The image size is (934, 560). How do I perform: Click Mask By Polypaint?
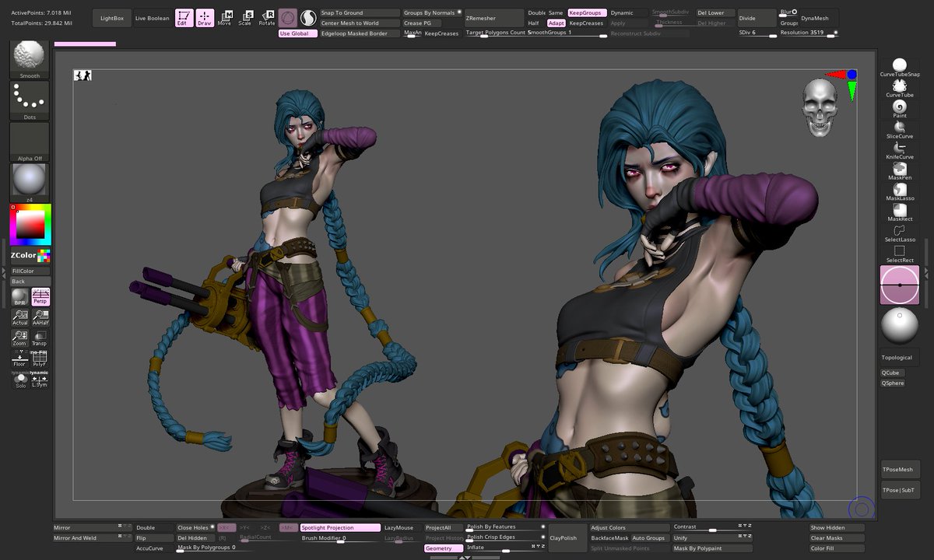click(713, 548)
